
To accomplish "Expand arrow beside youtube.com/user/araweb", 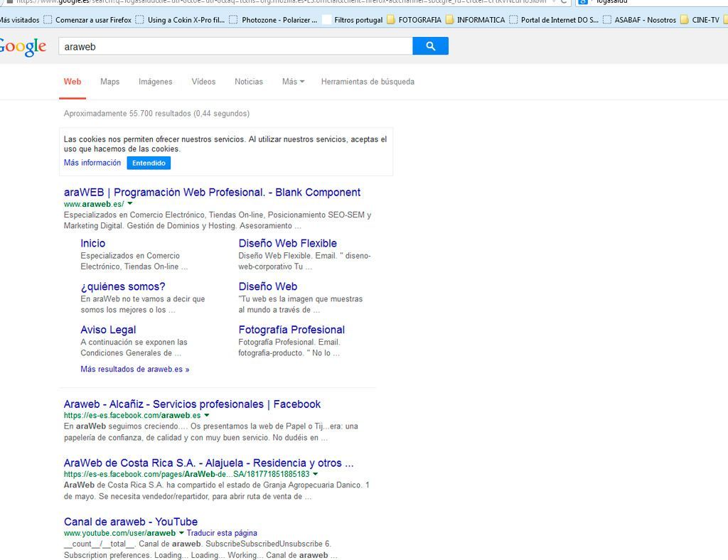I will 181,532.
